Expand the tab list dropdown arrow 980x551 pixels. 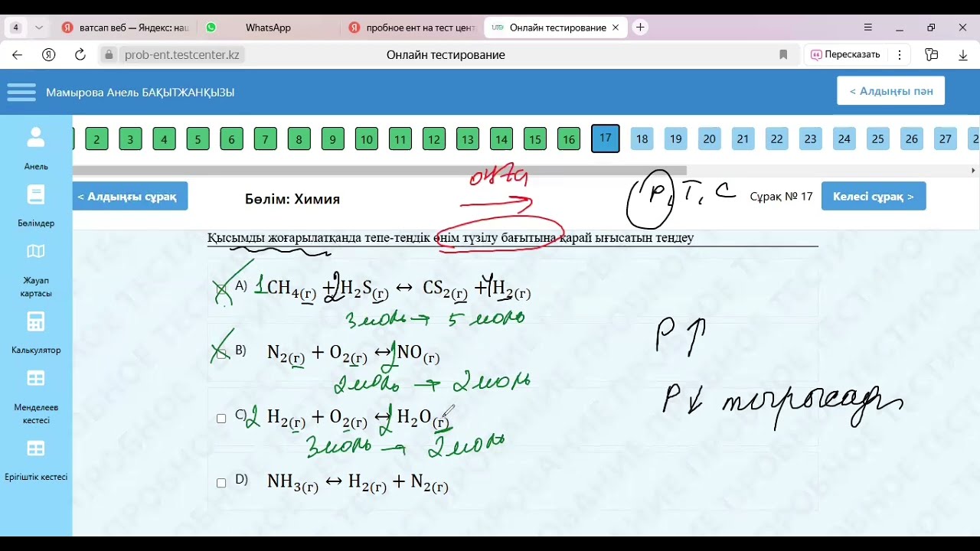39,27
